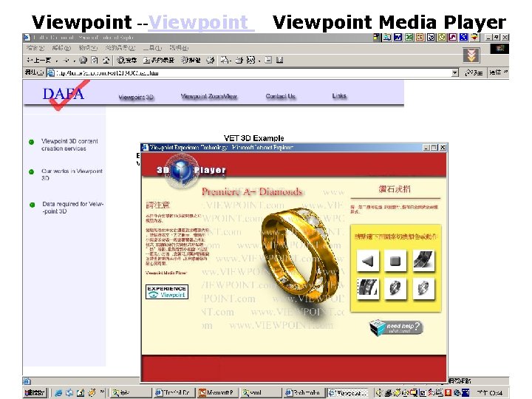The width and height of the screenshot is (532, 399).
Task: Click the Forward arrow in the browser toolbar
Action: pyautogui.click(x=66, y=61)
